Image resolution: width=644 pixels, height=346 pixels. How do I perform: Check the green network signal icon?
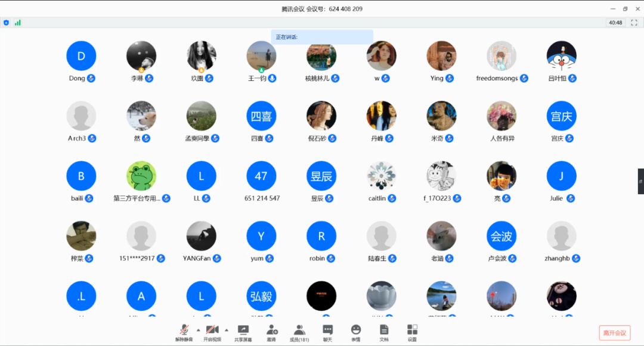click(x=18, y=23)
